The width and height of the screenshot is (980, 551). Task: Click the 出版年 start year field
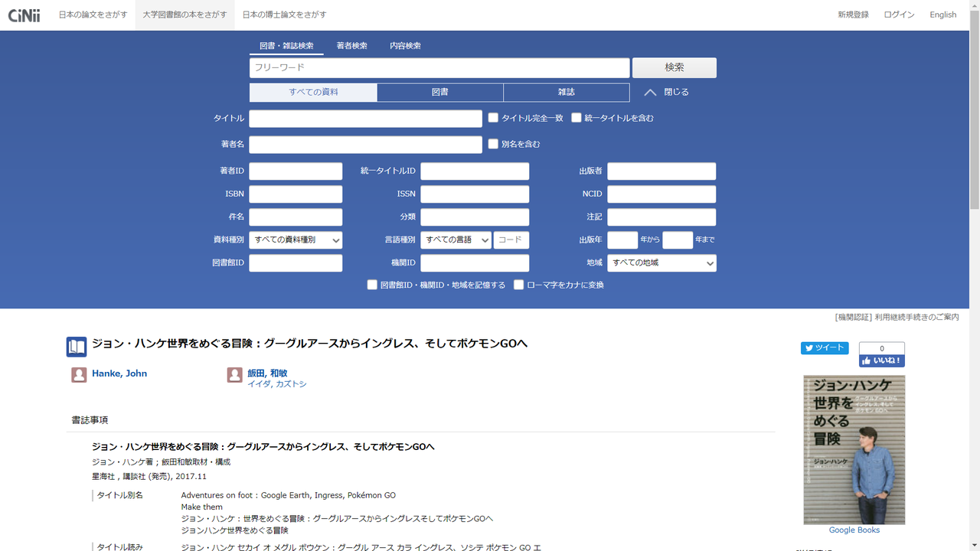[x=622, y=240]
